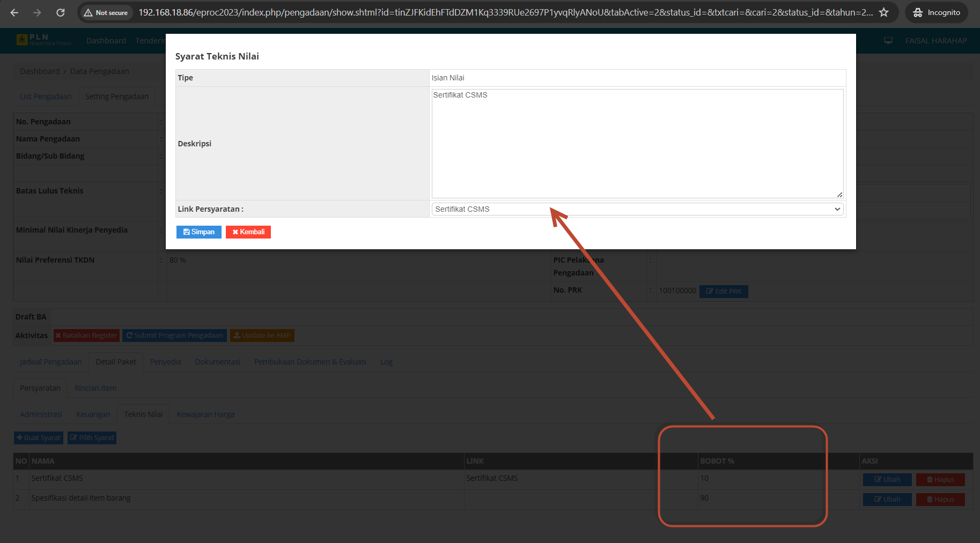Click the Edit PRK button
Image resolution: width=980 pixels, height=543 pixels.
[724, 292]
